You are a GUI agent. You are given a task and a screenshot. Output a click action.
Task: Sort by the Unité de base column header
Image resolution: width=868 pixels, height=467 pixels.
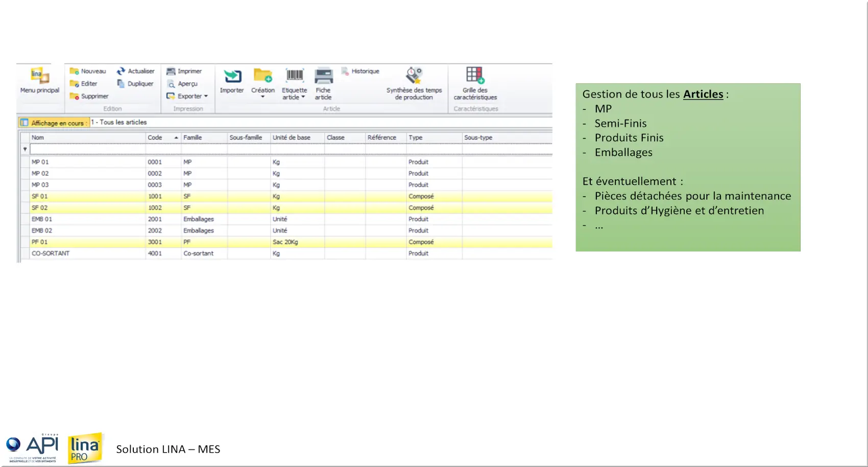pos(297,137)
